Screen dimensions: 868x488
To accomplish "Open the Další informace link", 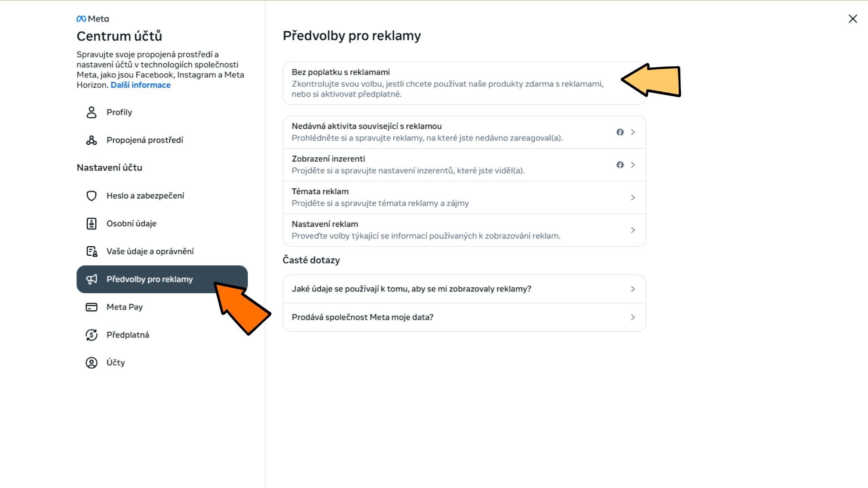I will (140, 84).
